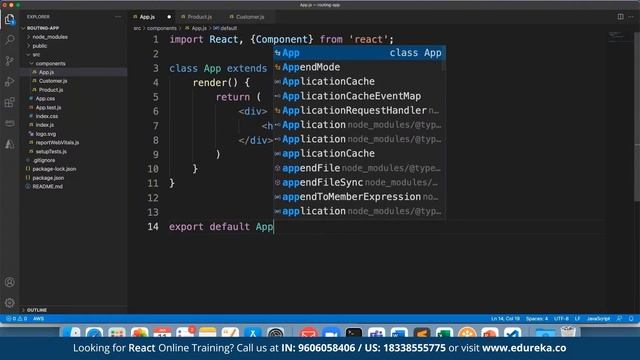Change the UTF-8 encoding status item
The image size is (640, 360).
click(x=561, y=318)
